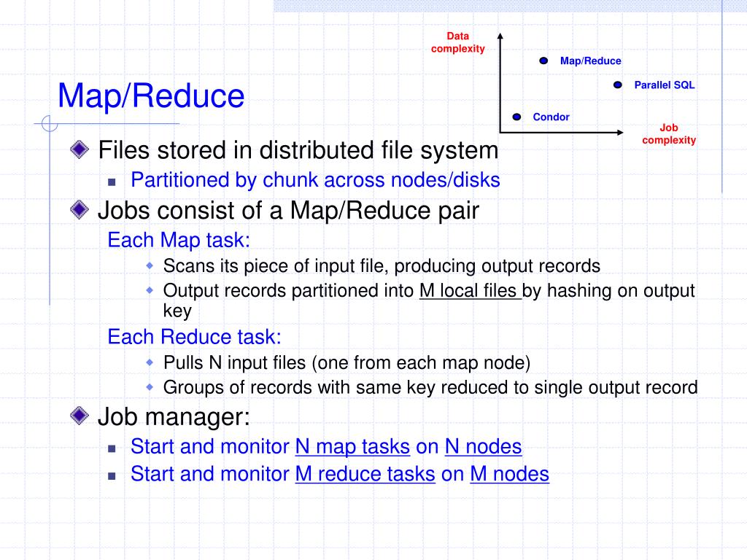The height and width of the screenshot is (560, 747).
Task: Click the 'Each Reduce task:' heading
Action: coord(194,337)
